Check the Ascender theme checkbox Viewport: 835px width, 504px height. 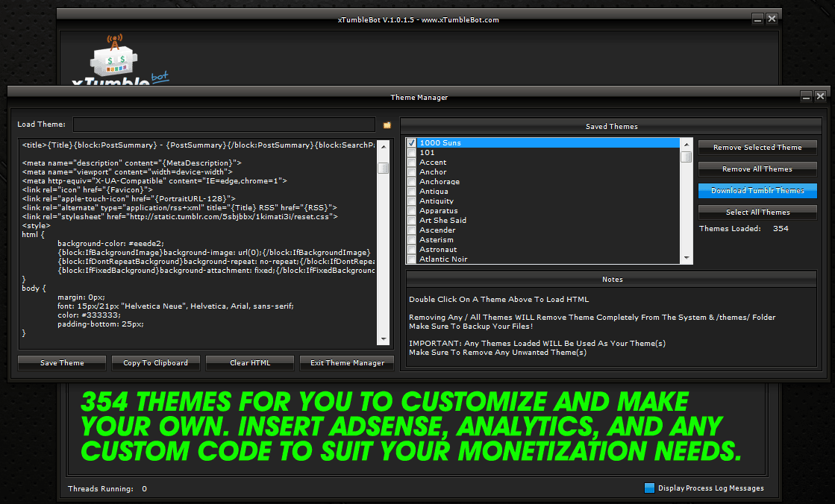click(x=411, y=230)
